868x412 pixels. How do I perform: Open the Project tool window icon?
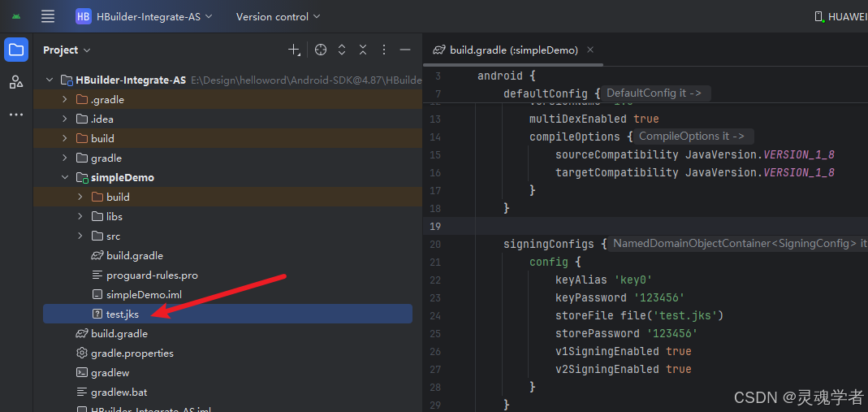click(x=16, y=50)
